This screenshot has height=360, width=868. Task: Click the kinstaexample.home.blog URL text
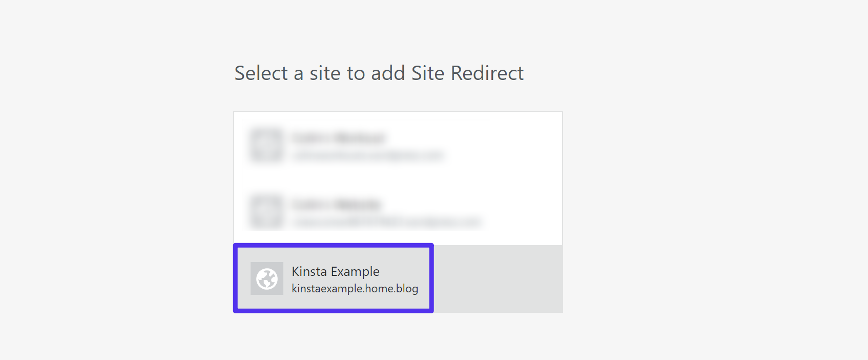[354, 289]
